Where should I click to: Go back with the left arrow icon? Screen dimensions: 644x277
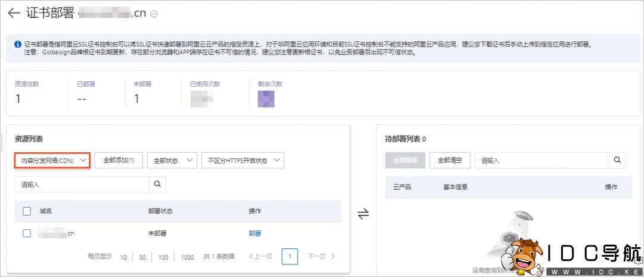click(14, 13)
